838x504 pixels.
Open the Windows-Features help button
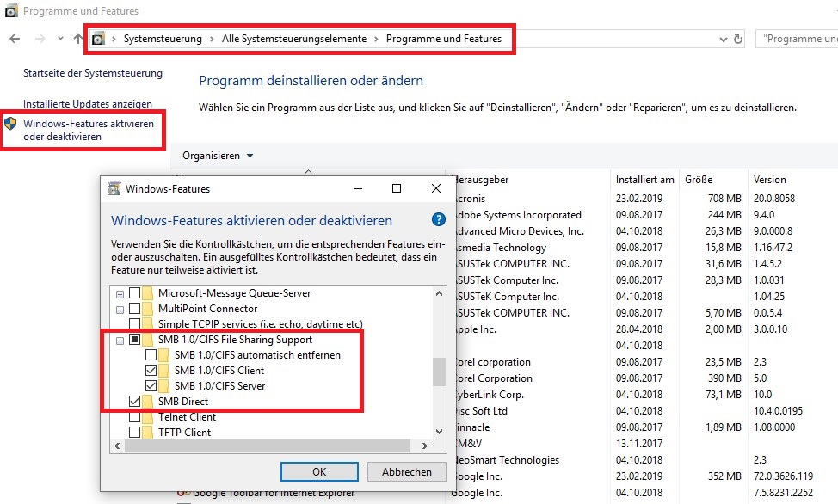coord(438,219)
